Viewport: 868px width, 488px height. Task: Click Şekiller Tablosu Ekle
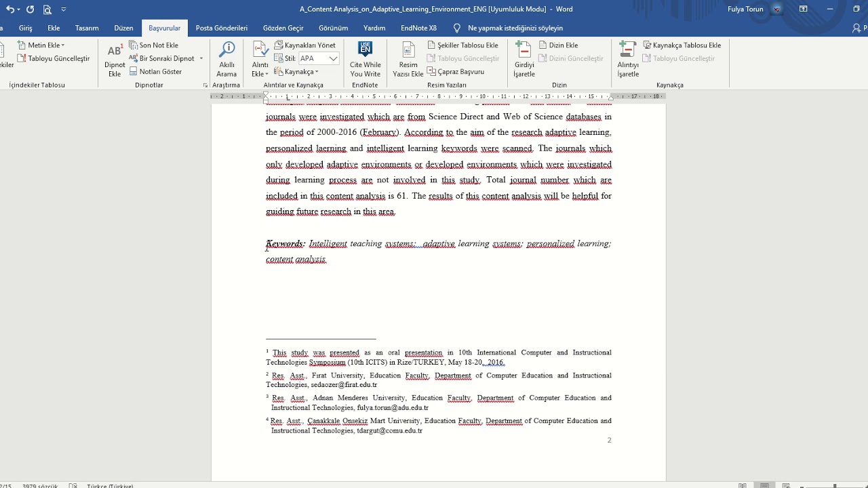point(463,45)
